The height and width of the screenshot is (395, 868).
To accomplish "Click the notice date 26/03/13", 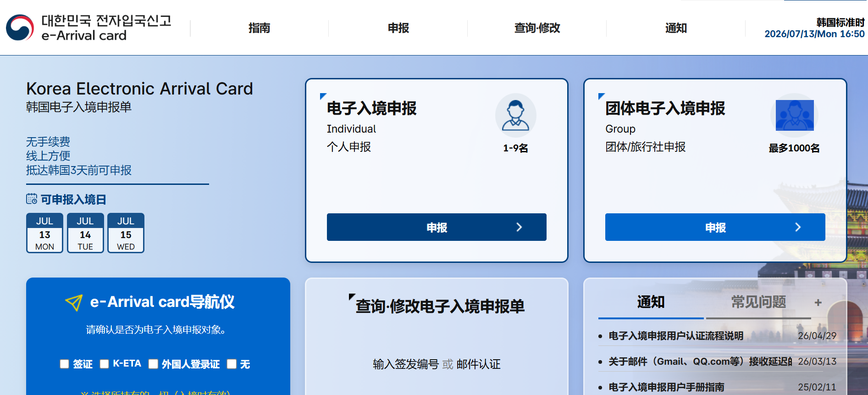I will pyautogui.click(x=817, y=362).
